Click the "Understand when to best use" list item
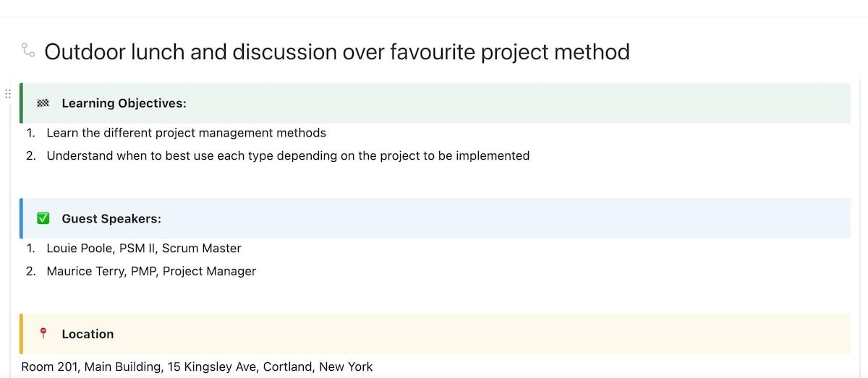 coord(288,155)
